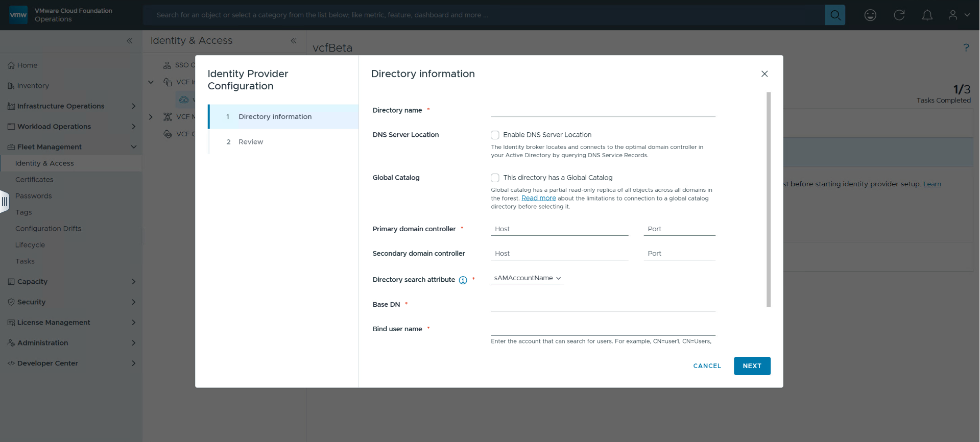Image resolution: width=980 pixels, height=442 pixels.
Task: Click the global search input box
Action: [x=484, y=15]
